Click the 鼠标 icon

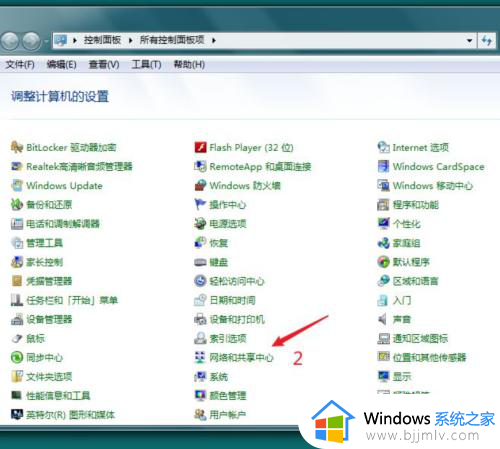(17, 338)
